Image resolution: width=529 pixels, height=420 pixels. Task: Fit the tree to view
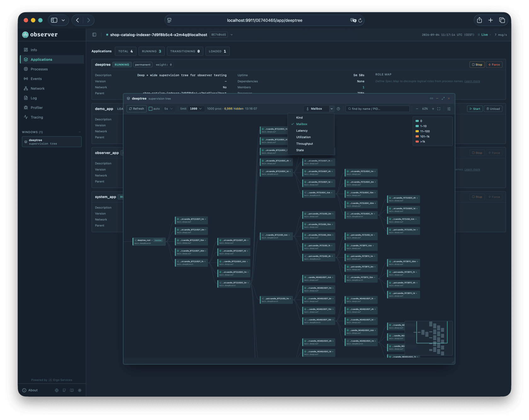(x=439, y=109)
